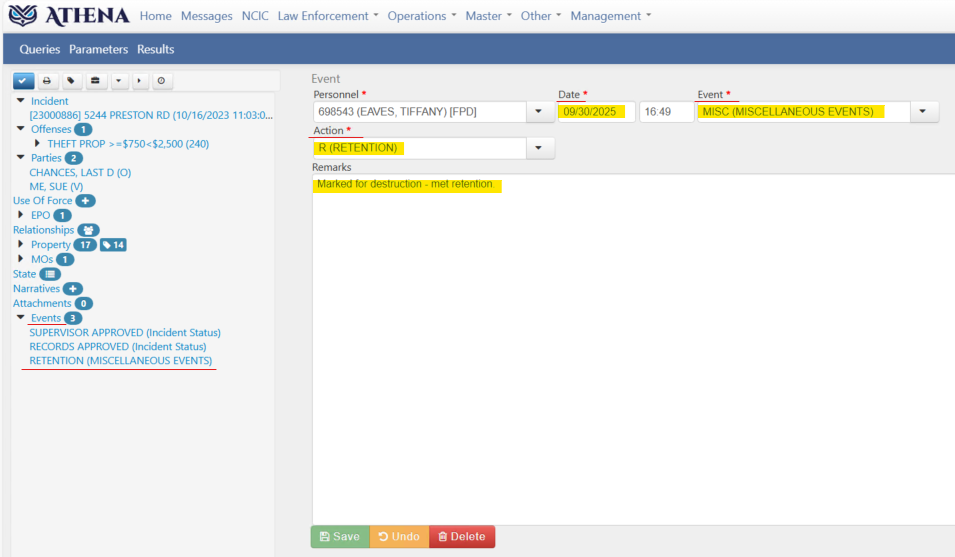This screenshot has height=557, width=955.
Task: Open the Personnel dropdown arrow
Action: (x=539, y=112)
